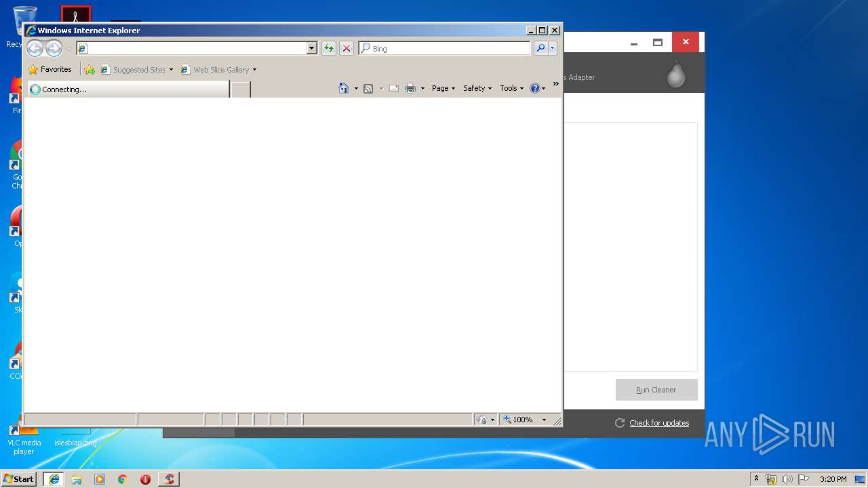Launch Windows Media Player from taskbar
Image resolution: width=868 pixels, height=488 pixels.
point(100,479)
